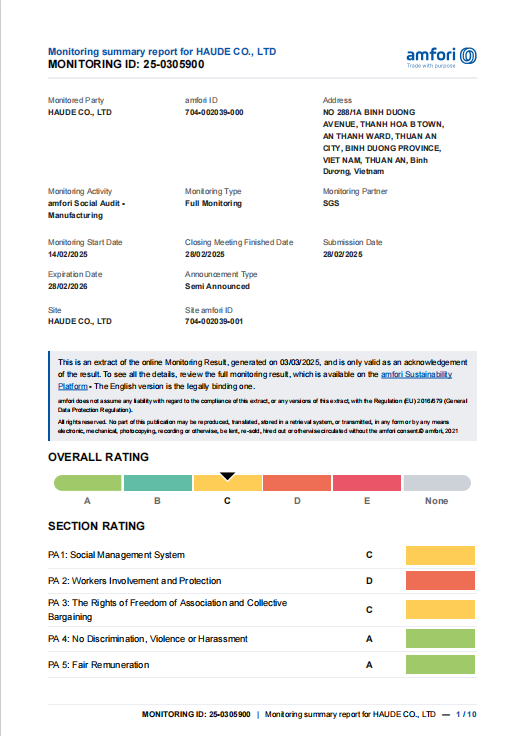Viewport: 520px width, 736px height.
Task: Select Closing Meeting Finished Date value
Action: click(205, 254)
